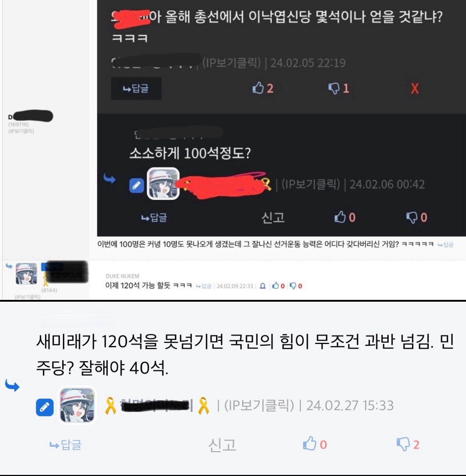
Task: Open the anime avatar on the 00:42 reply
Action: [163, 184]
